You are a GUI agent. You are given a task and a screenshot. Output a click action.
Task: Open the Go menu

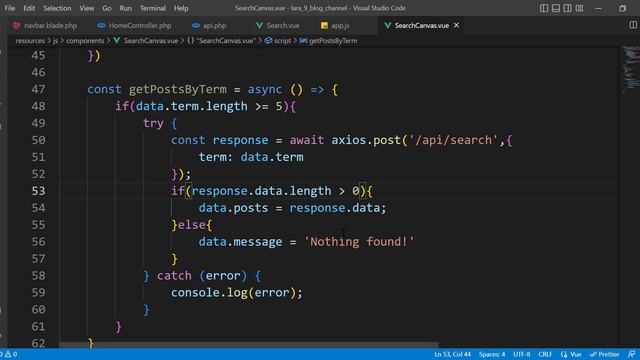tap(107, 8)
